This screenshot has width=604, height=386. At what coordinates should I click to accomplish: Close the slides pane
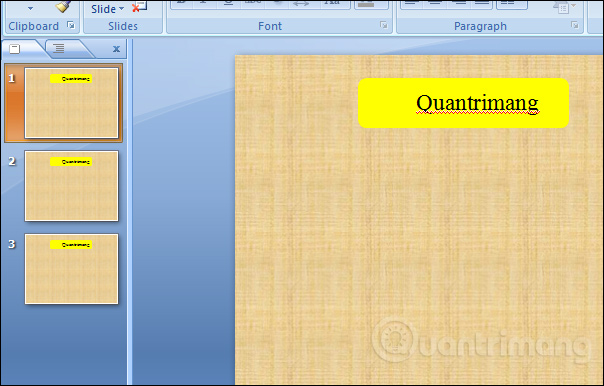point(116,49)
